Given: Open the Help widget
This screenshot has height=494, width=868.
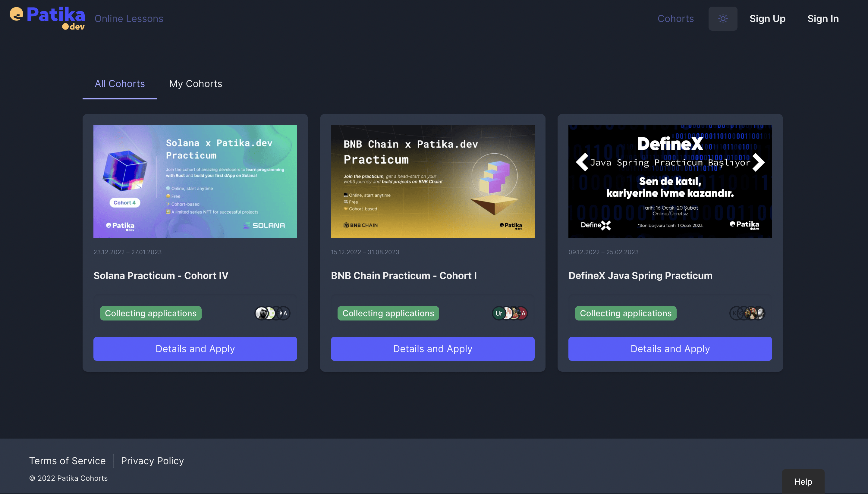Looking at the screenshot, I should click(x=803, y=481).
